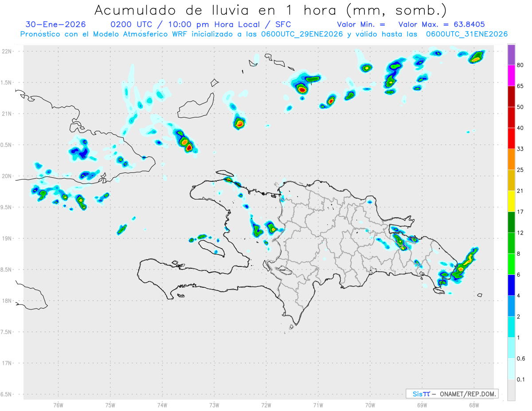This screenshot has height=411, width=532.
Task: Click the '18N' latitude label
Action: 8,301
